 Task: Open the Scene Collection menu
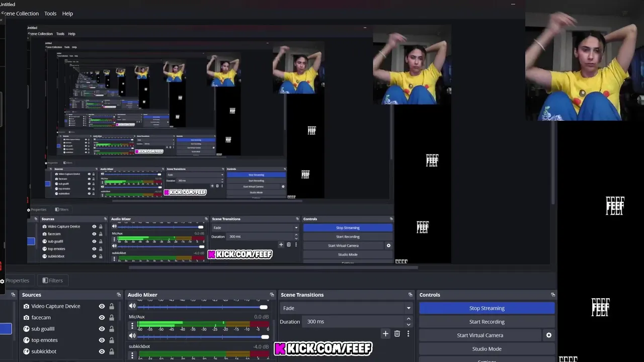pos(20,14)
